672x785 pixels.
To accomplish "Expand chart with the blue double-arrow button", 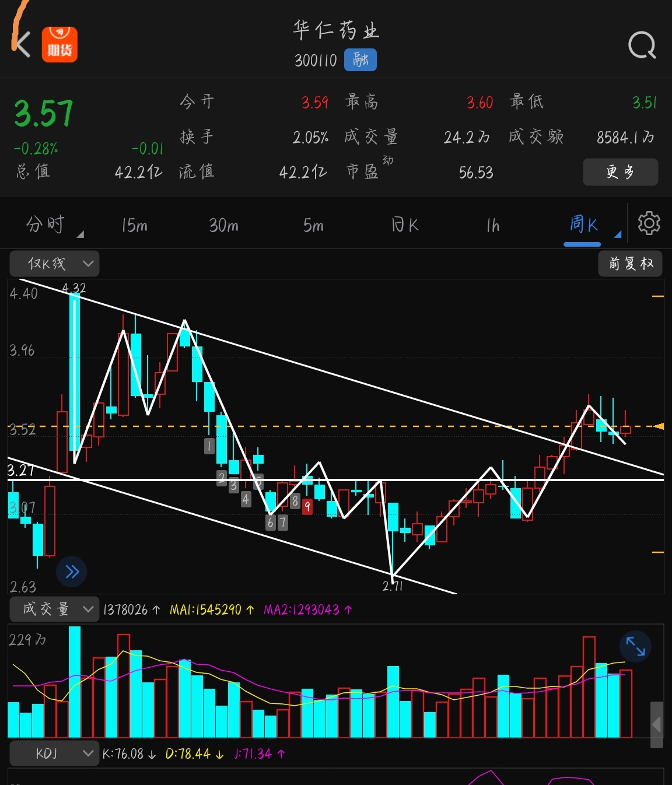I will point(72,572).
